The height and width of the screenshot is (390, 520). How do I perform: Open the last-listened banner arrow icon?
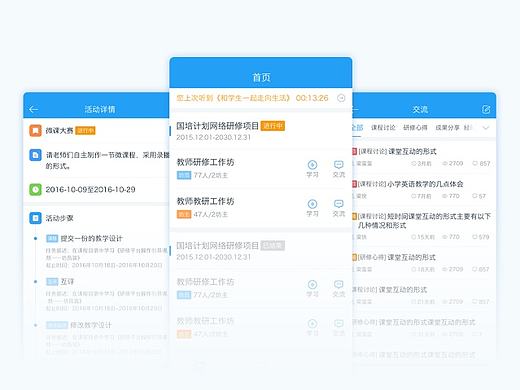pyautogui.click(x=341, y=98)
